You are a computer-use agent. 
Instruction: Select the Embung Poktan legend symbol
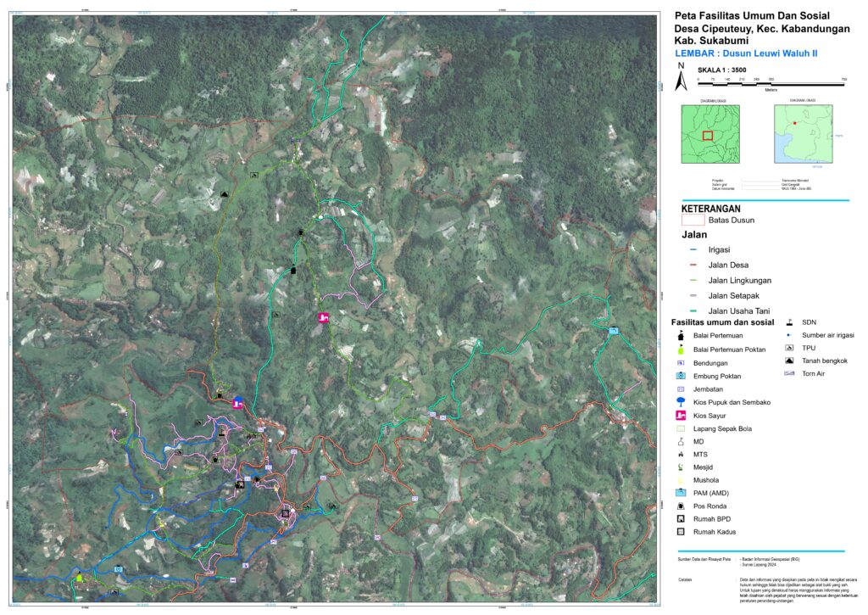(x=681, y=376)
